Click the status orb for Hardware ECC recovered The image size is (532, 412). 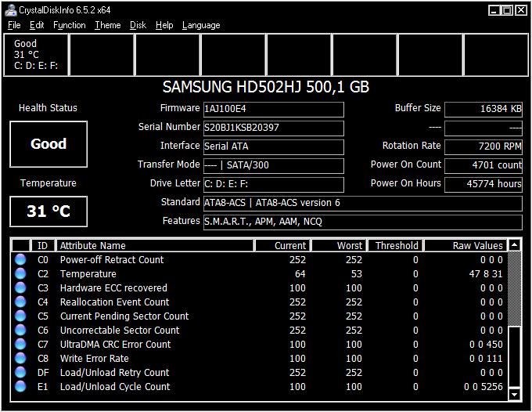pyautogui.click(x=20, y=287)
